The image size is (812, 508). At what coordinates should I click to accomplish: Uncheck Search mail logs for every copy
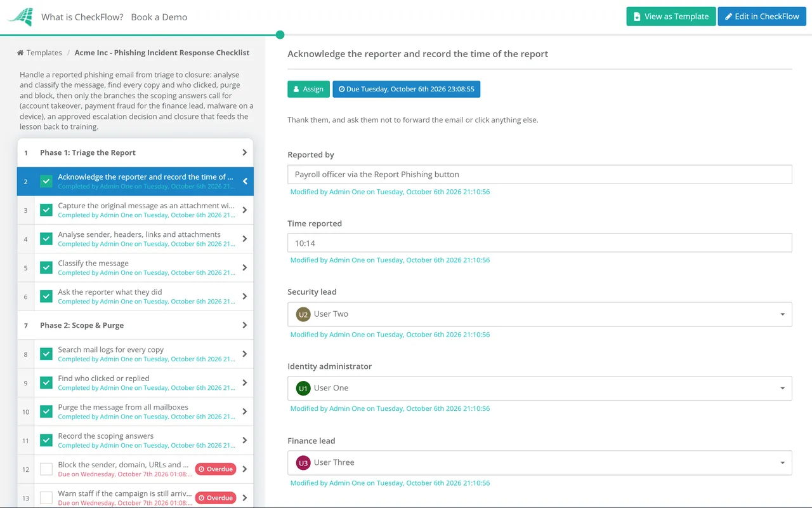tap(46, 354)
